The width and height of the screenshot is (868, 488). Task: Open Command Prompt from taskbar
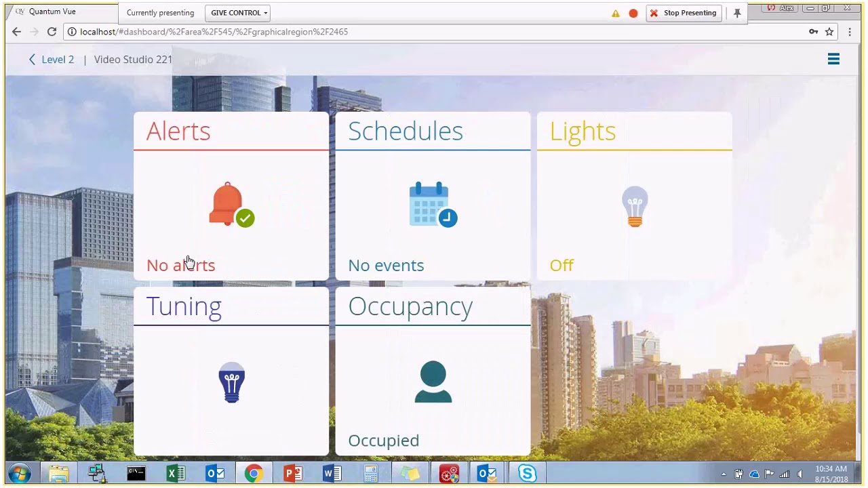tap(136, 473)
